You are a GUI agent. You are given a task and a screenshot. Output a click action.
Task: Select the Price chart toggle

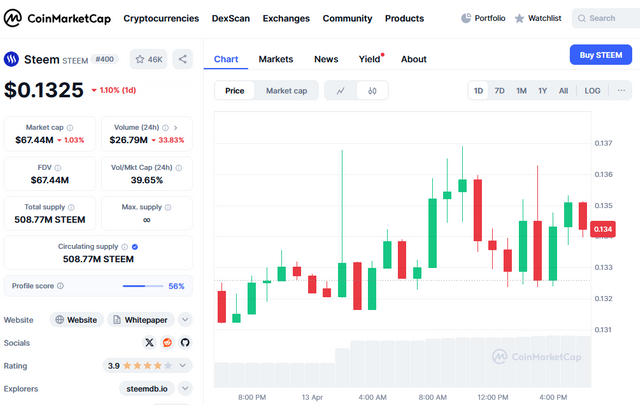click(x=234, y=91)
